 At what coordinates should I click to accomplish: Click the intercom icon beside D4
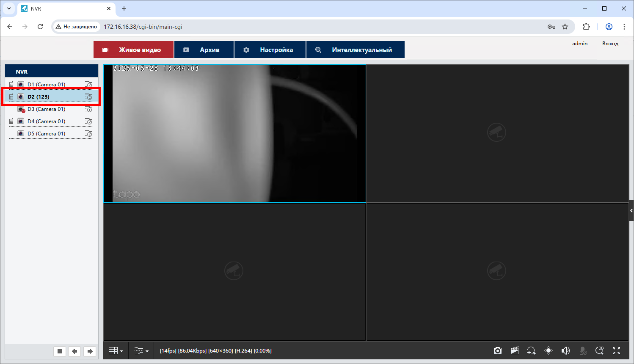click(11, 121)
